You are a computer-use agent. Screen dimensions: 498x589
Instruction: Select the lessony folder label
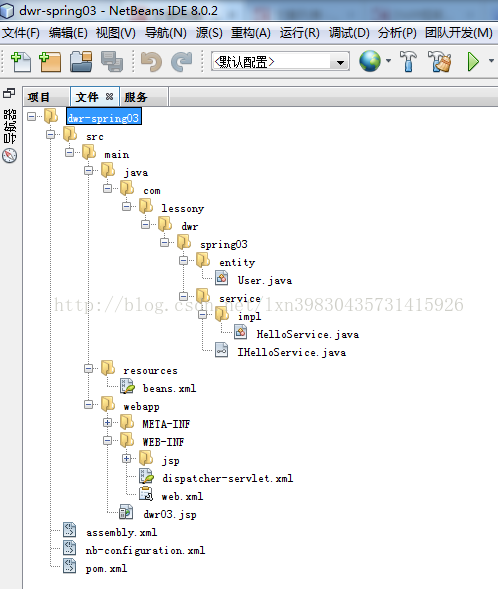click(x=183, y=208)
